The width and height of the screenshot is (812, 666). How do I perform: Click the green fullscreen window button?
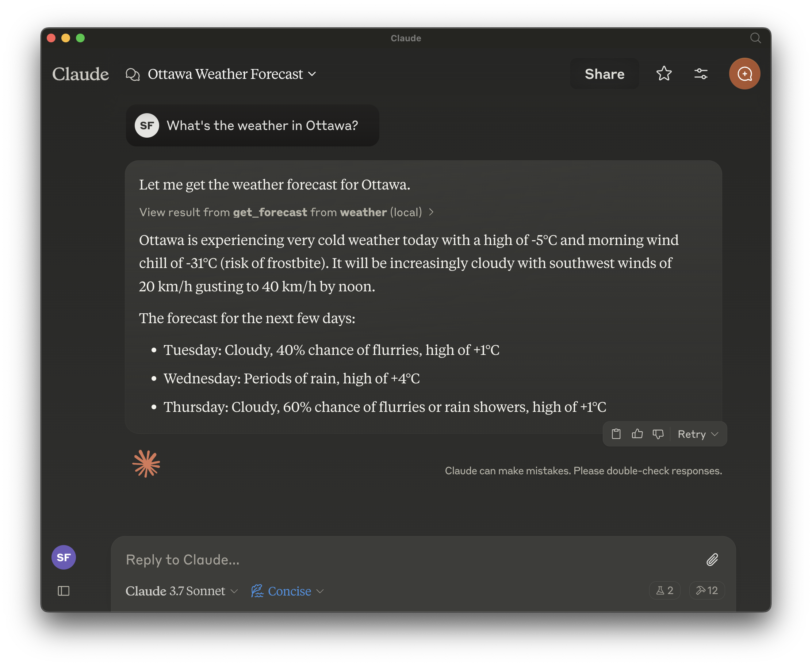point(80,38)
